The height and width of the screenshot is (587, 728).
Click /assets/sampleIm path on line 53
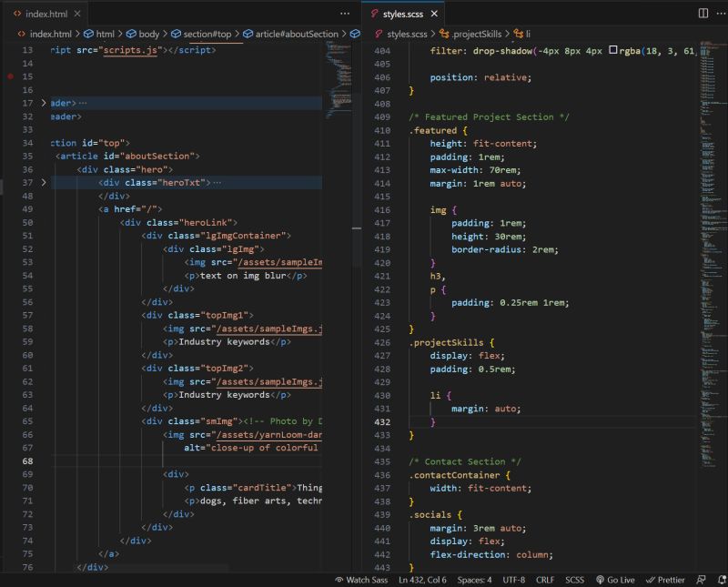pyautogui.click(x=280, y=262)
